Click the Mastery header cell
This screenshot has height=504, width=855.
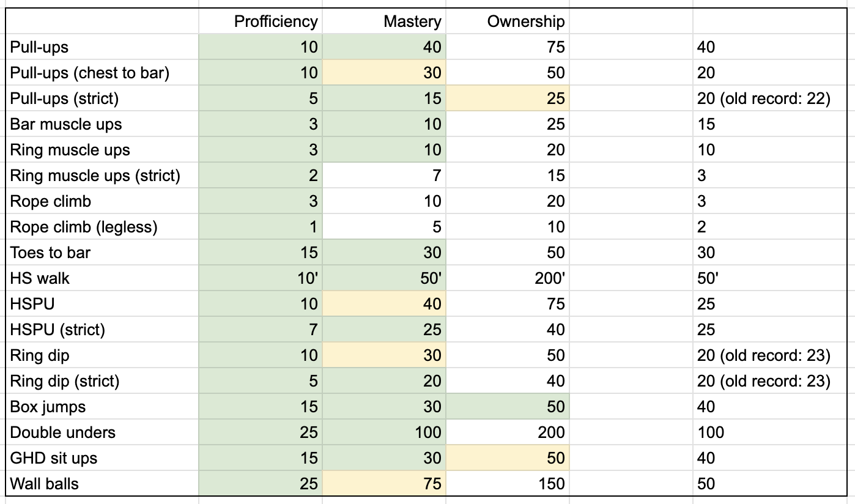[412, 21]
